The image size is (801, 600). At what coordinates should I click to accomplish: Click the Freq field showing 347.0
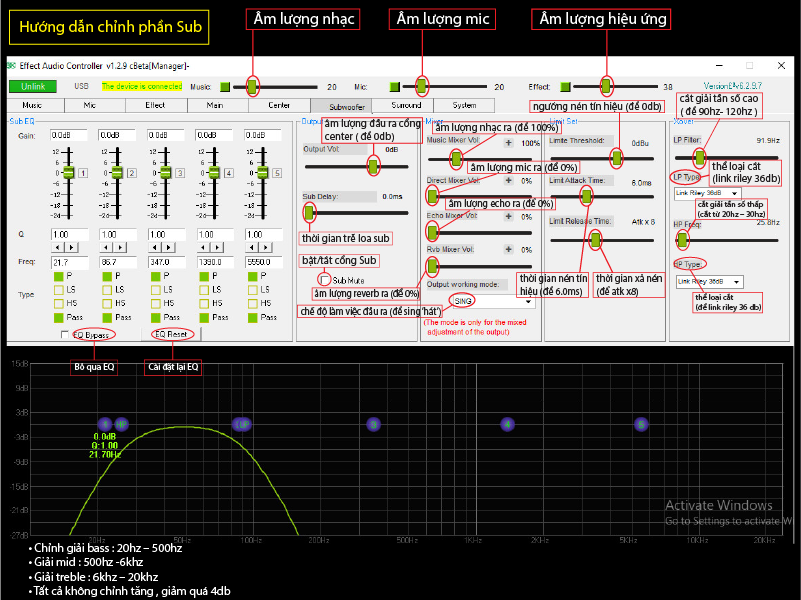coord(167,262)
